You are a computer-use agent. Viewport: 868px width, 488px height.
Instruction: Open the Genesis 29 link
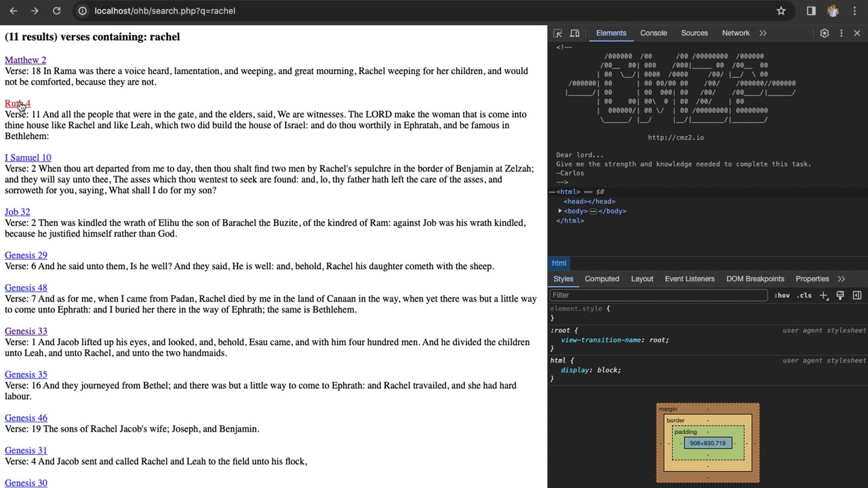[x=26, y=256]
